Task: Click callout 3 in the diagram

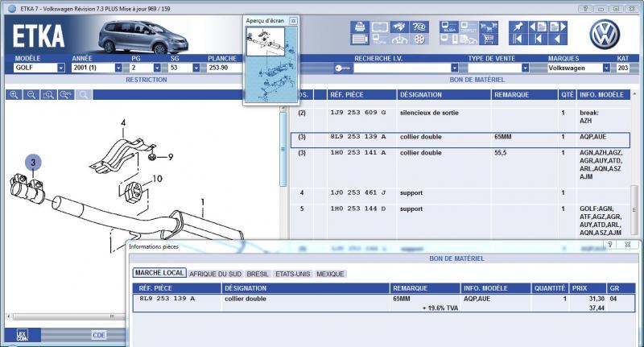Action: tap(33, 162)
